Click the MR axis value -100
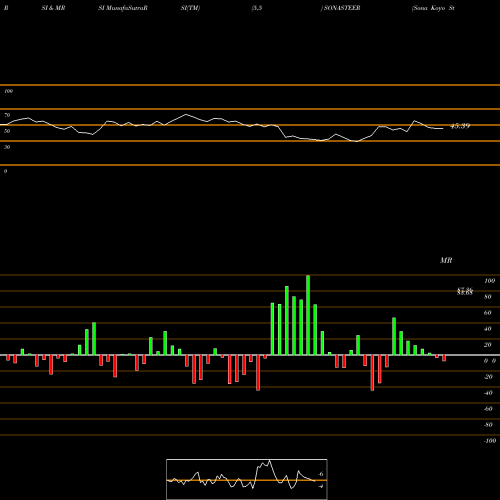 click(x=490, y=441)
